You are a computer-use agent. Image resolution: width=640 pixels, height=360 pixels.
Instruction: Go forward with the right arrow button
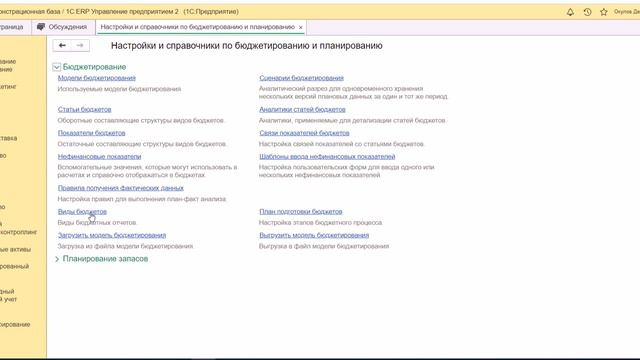point(80,45)
